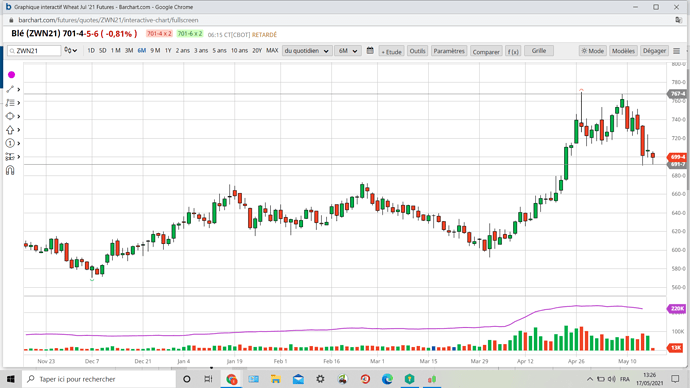The height and width of the screenshot is (388, 690).
Task: Click the translate page icon in address bar
Action: [679, 20]
